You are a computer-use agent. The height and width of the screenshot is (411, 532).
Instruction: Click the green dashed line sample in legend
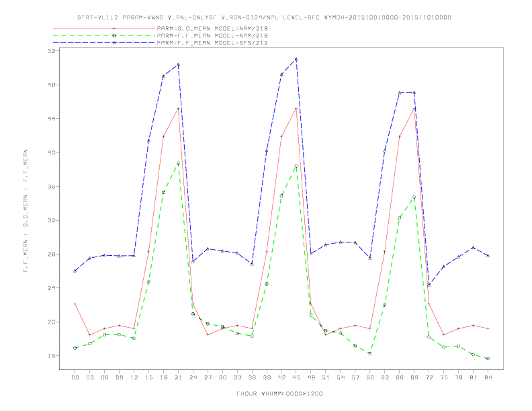(104, 36)
